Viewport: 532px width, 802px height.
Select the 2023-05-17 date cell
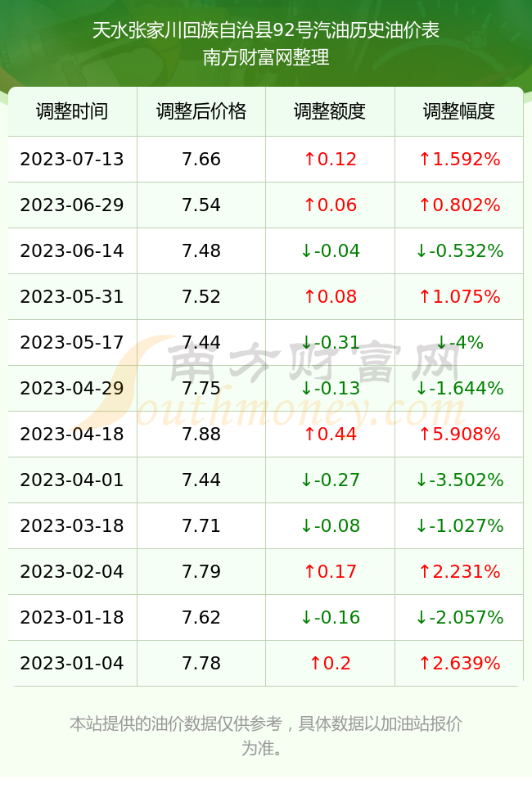[x=72, y=343]
